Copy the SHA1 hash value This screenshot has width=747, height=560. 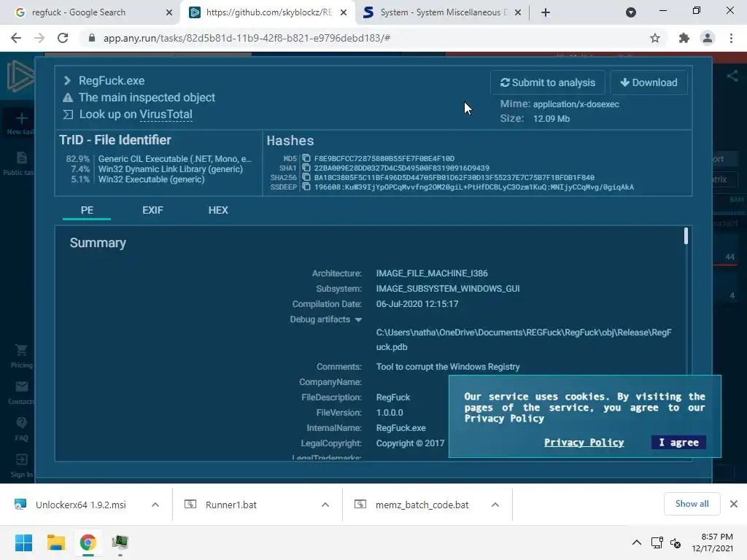tap(306, 168)
